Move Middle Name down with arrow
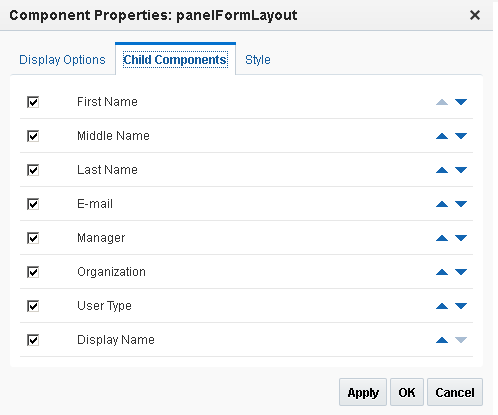 click(461, 136)
